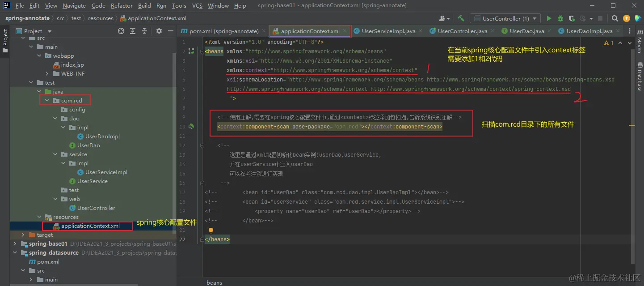Open the VCS menu
The width and height of the screenshot is (644, 286).
(197, 5)
